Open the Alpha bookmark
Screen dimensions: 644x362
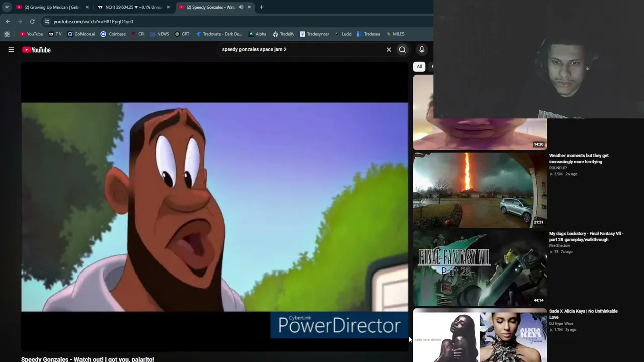[x=257, y=34]
